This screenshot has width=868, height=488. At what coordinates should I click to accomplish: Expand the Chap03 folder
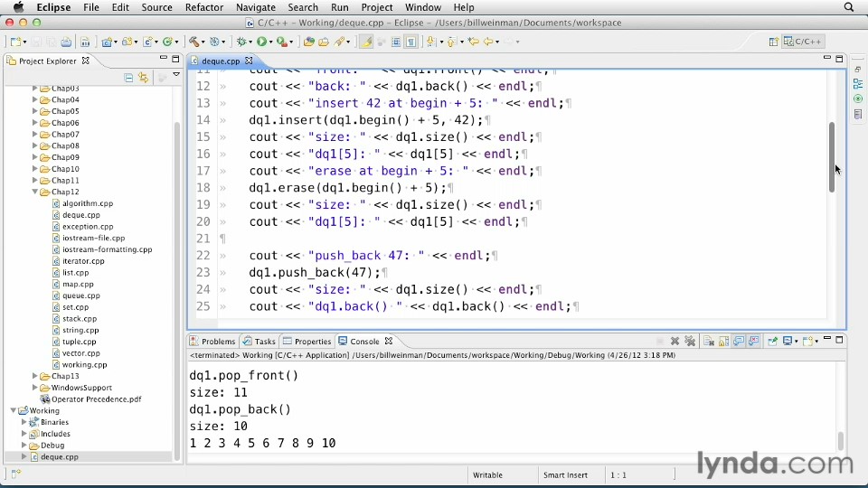pos(35,88)
